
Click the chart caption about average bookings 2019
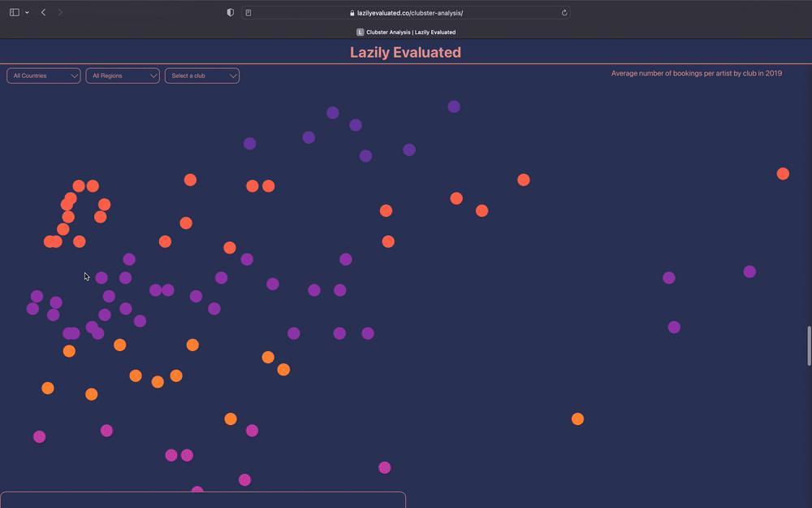pos(697,74)
